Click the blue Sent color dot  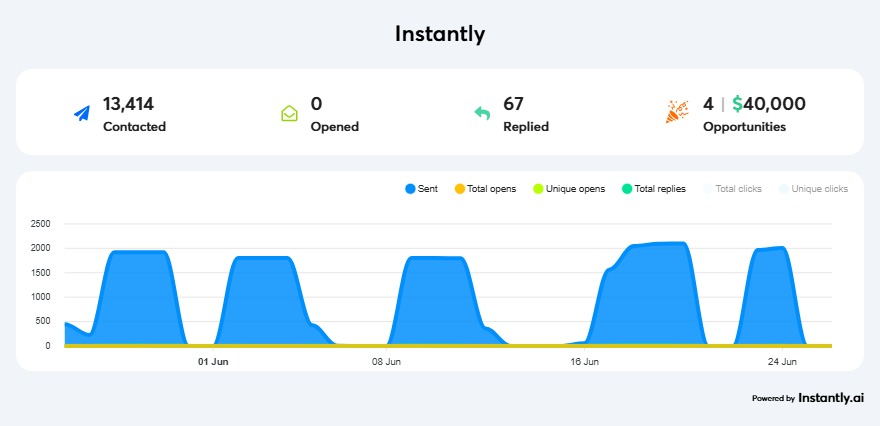410,189
